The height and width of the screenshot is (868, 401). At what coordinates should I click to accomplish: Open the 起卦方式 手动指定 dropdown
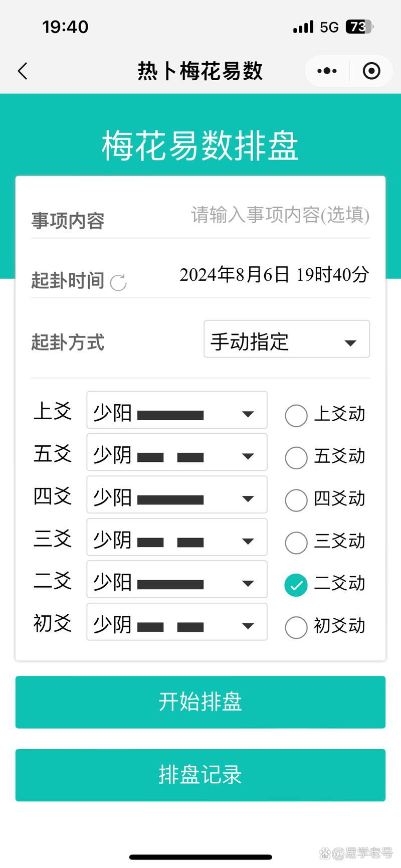286,339
